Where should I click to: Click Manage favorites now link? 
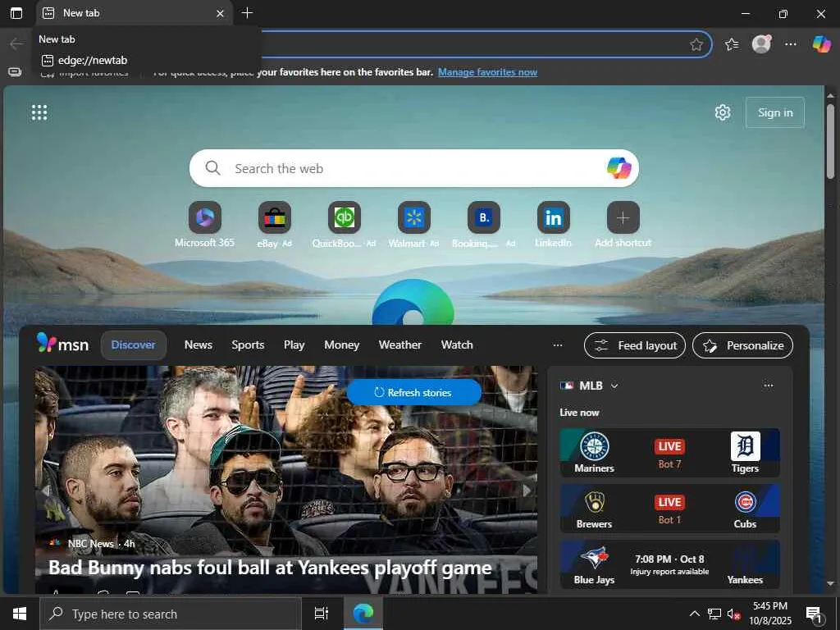(x=487, y=72)
